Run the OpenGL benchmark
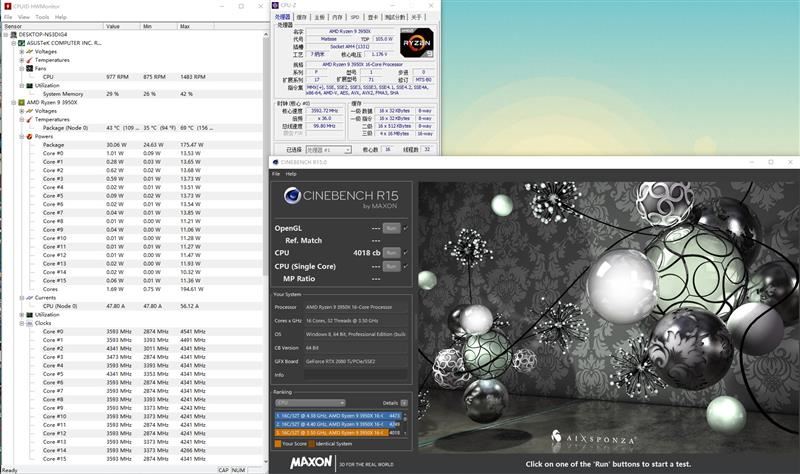This screenshot has height=474, width=800. [x=391, y=228]
